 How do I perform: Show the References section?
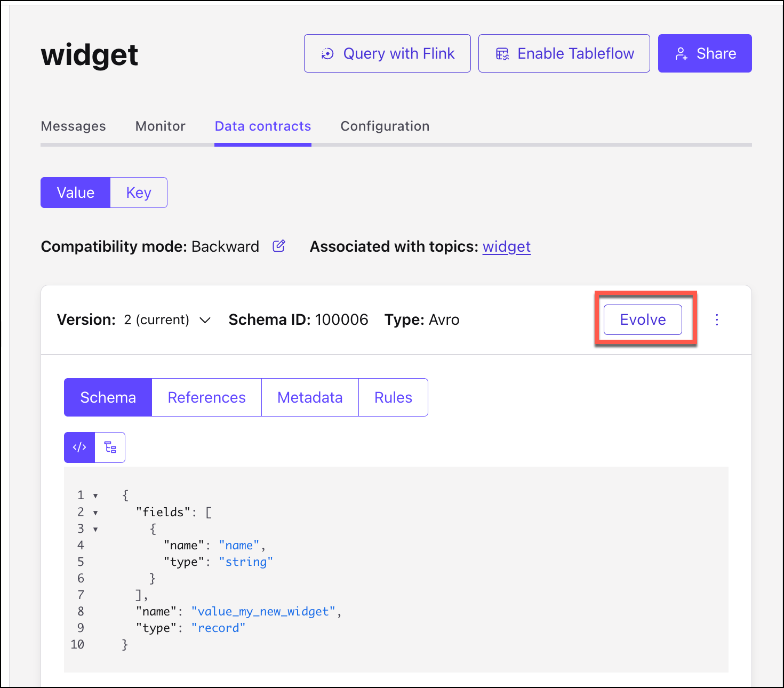tap(206, 397)
